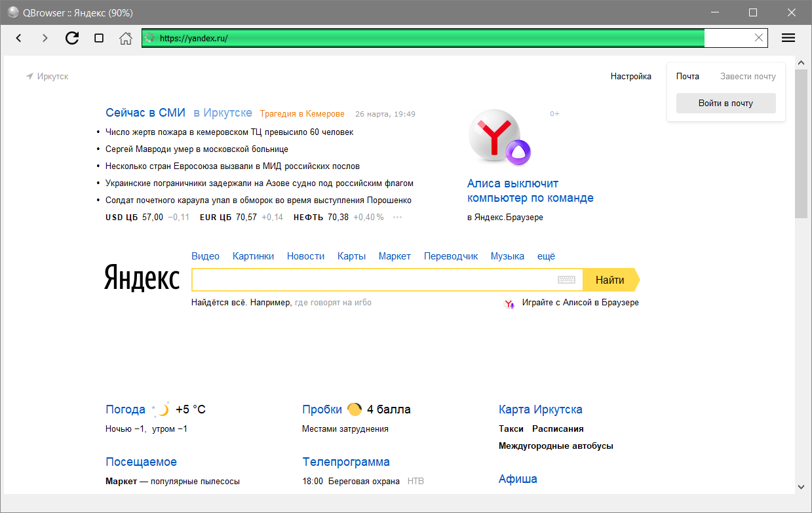Image resolution: width=812 pixels, height=513 pixels.
Task: Open the Афиша heading
Action: click(518, 479)
